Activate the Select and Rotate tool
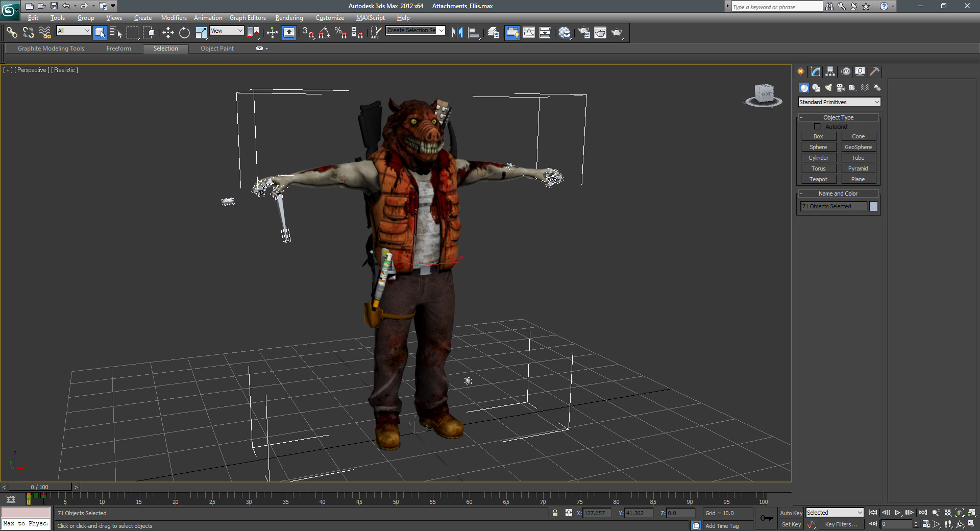Viewport: 980px width, 531px height. click(x=184, y=33)
